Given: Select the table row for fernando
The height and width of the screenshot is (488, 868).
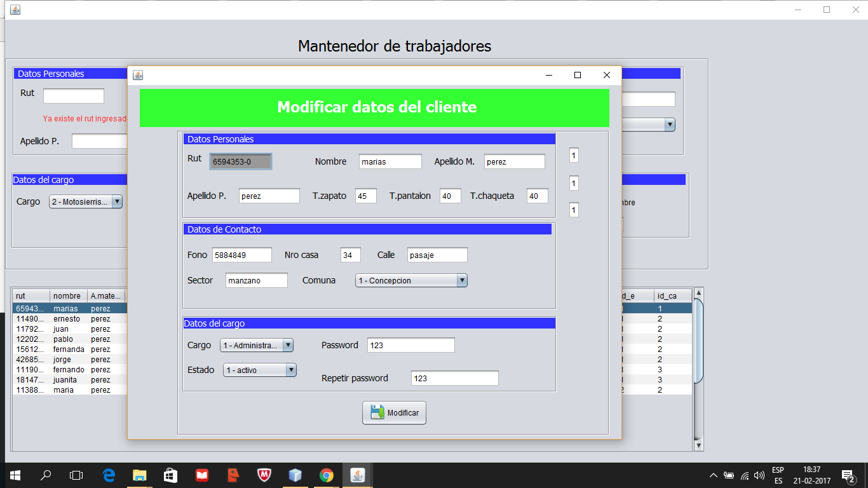Looking at the screenshot, I should pos(70,369).
